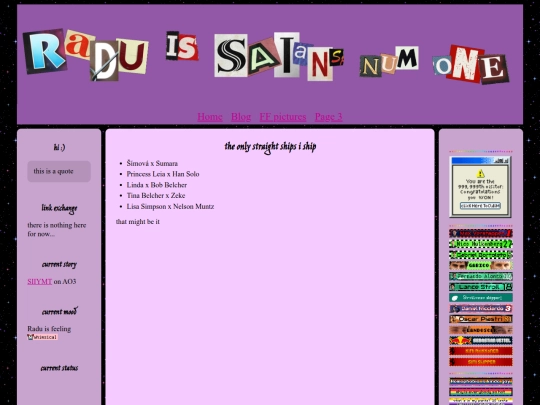The width and height of the screenshot is (540, 405).
Task: Click the 'Radu is feeling' text
Action: pos(49,329)
